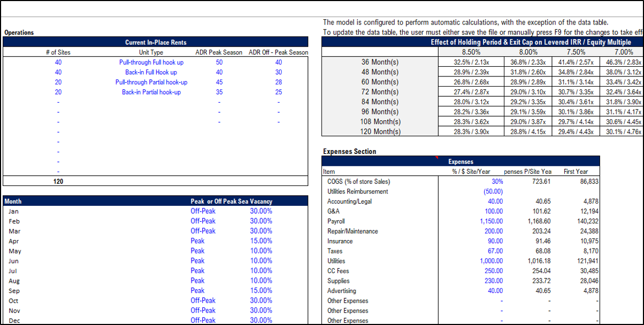644x325 pixels.
Task: Click the Current In-Place Rents header
Action: coord(156,42)
